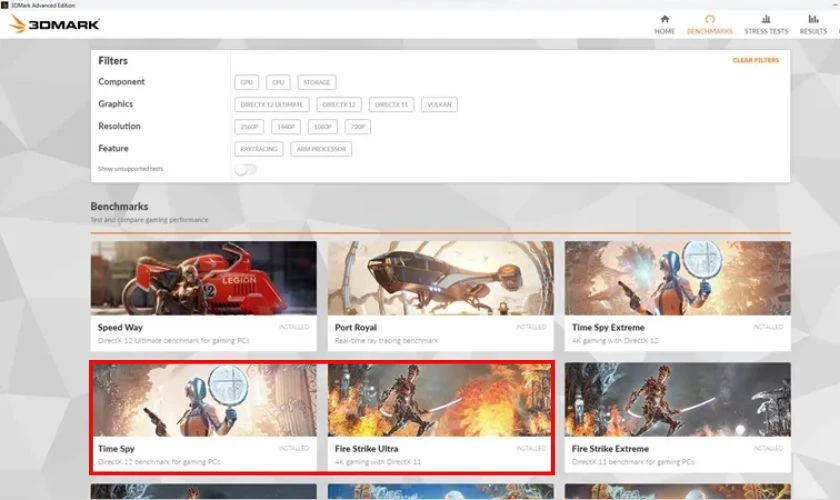The image size is (840, 500).
Task: Click the Fire Strike Ultra title
Action: (x=366, y=449)
